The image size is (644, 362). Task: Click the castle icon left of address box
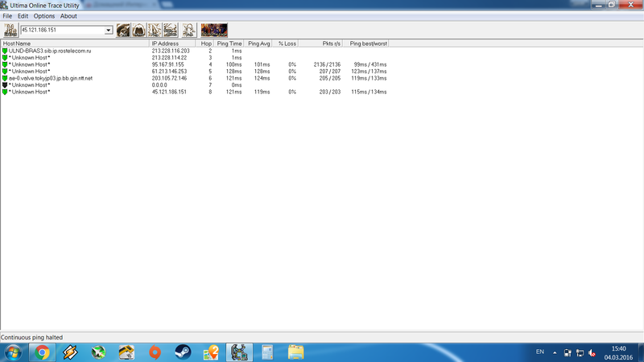point(10,30)
